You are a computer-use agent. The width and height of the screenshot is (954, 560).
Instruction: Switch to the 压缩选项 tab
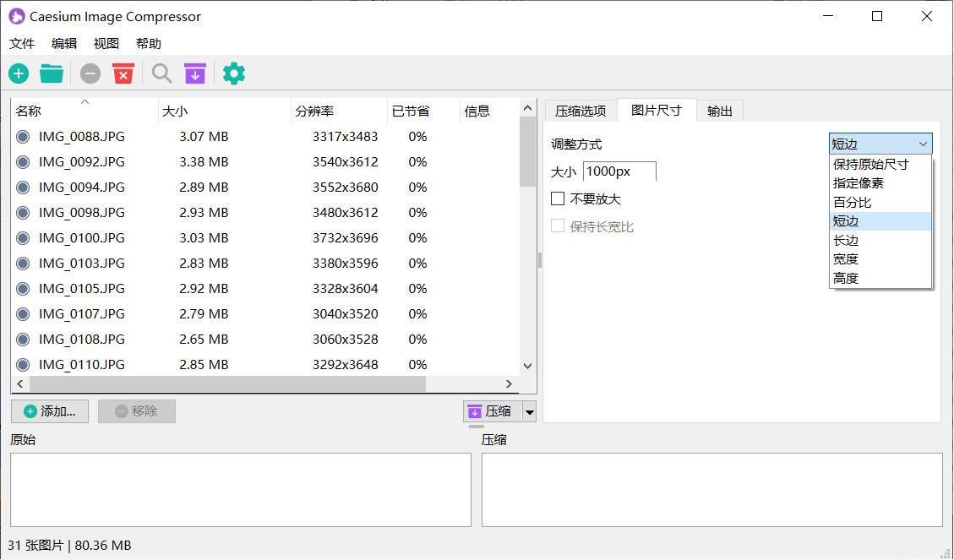coord(580,111)
